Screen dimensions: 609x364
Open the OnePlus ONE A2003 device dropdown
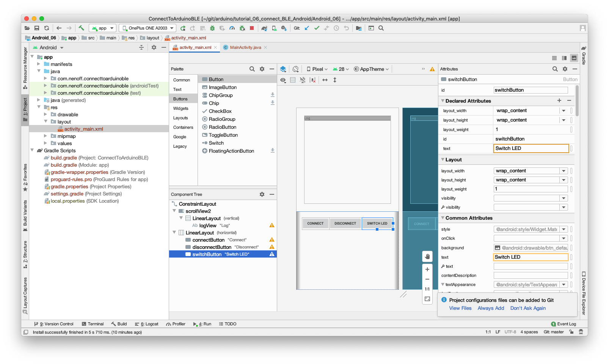pyautogui.click(x=148, y=28)
